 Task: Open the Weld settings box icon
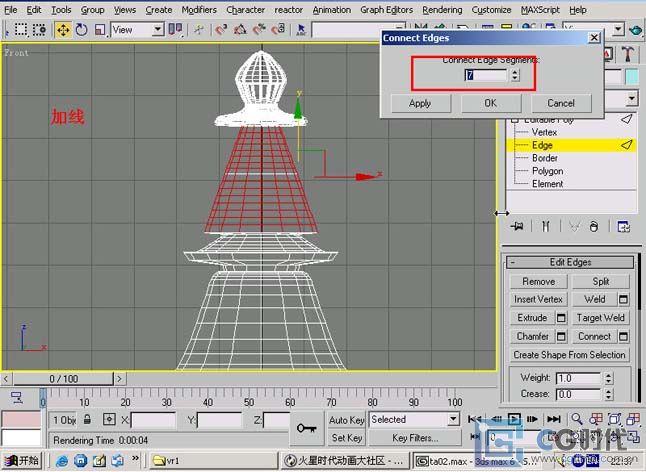point(623,299)
